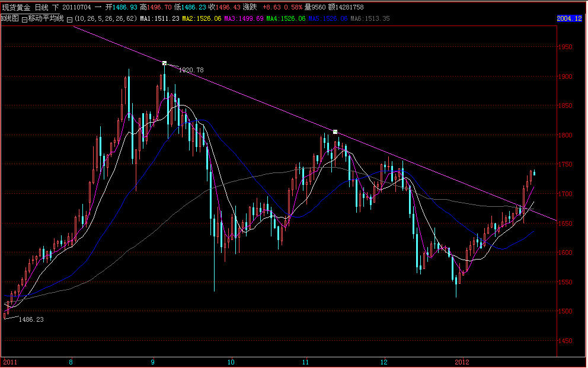Viewport: 588px width, 368px height.
Task: Click the magenta MA3:1499.69 value
Action: [x=244, y=18]
